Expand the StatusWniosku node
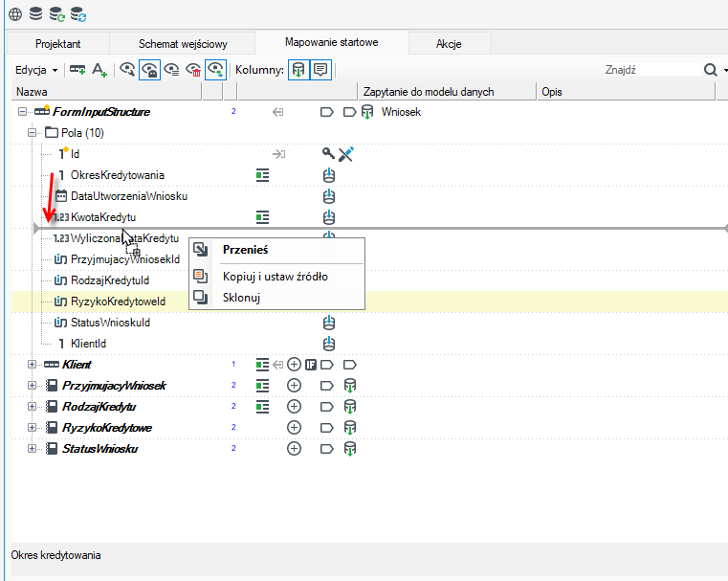 [32, 449]
